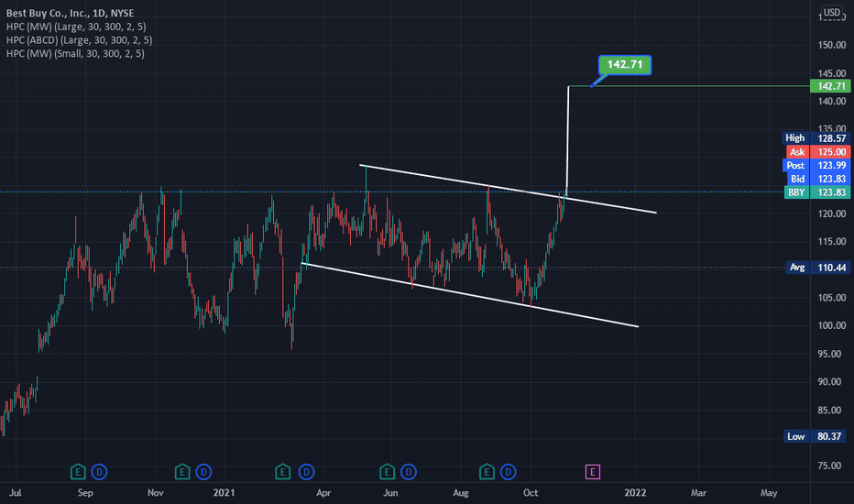Open the USD currency selector
The image size is (854, 504).
point(832,13)
